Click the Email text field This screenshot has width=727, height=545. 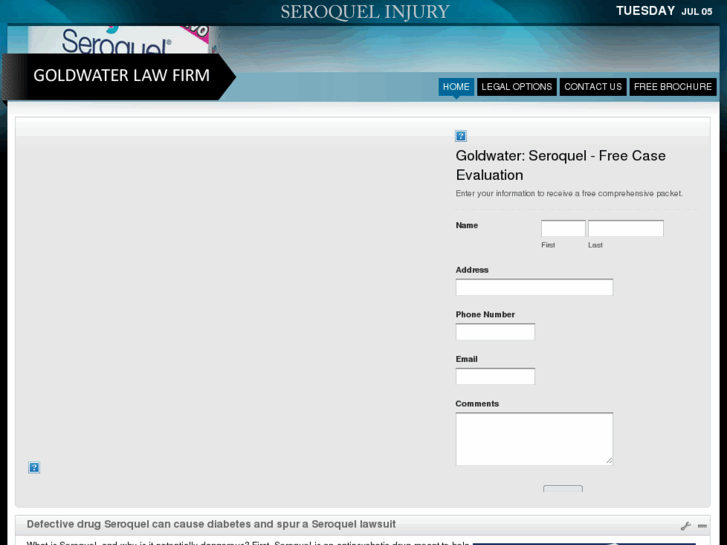tap(495, 376)
